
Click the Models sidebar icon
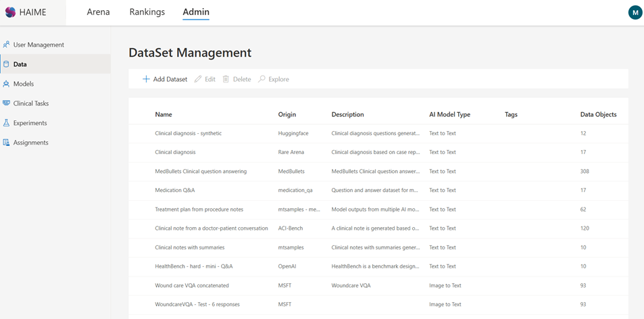pyautogui.click(x=7, y=84)
